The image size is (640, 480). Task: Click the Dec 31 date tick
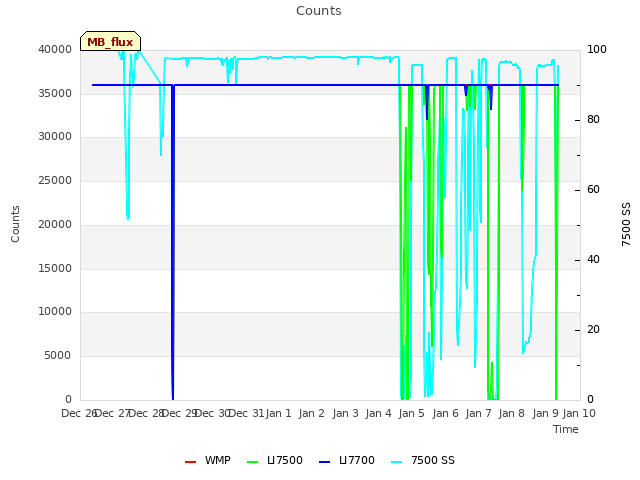(x=246, y=413)
